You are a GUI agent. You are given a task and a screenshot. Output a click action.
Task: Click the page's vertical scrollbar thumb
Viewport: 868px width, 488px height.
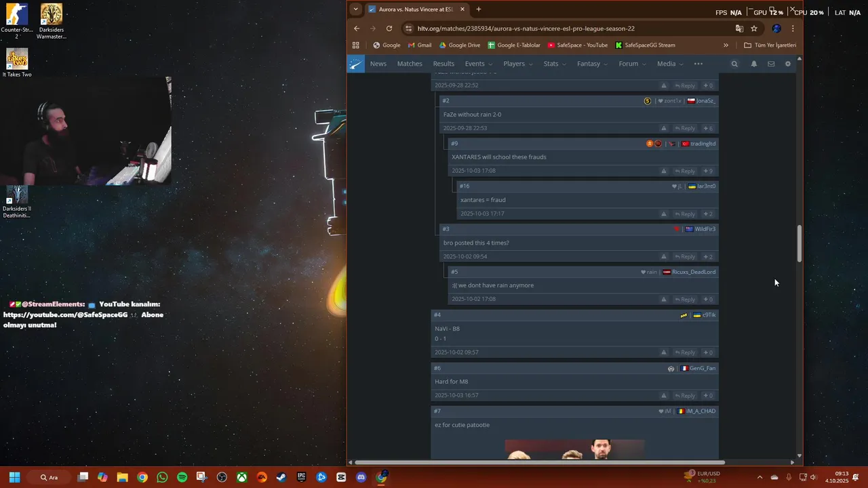[800, 244]
